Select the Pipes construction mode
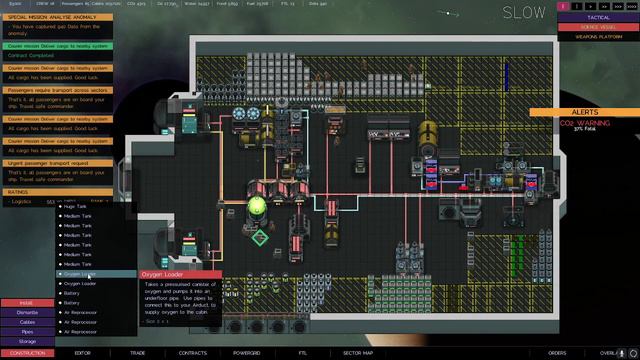This screenshot has height=360, width=640. pos(27,332)
